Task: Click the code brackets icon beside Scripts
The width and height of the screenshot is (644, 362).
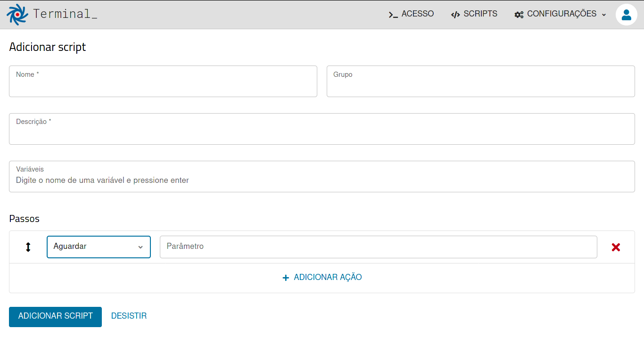Action: tap(455, 15)
